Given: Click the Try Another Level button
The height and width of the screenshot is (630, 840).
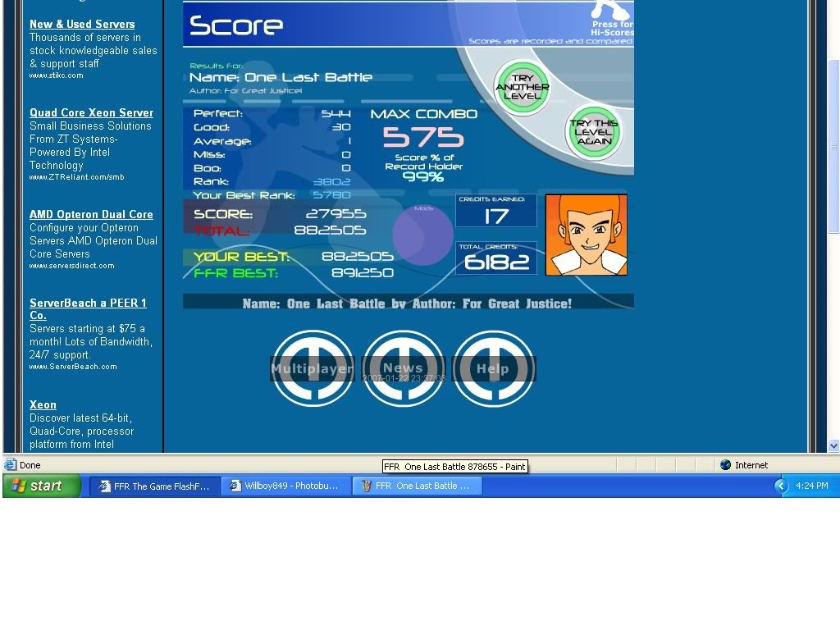Looking at the screenshot, I should (522, 88).
